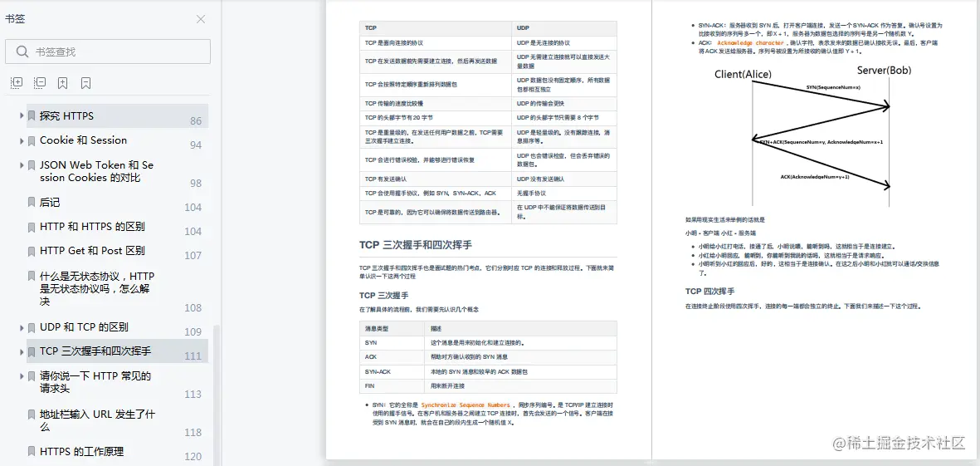Viewport: 980px width, 466px height.
Task: Click bookmark icon beside TCP 三次握手和四次挥手
Action: [x=32, y=351]
